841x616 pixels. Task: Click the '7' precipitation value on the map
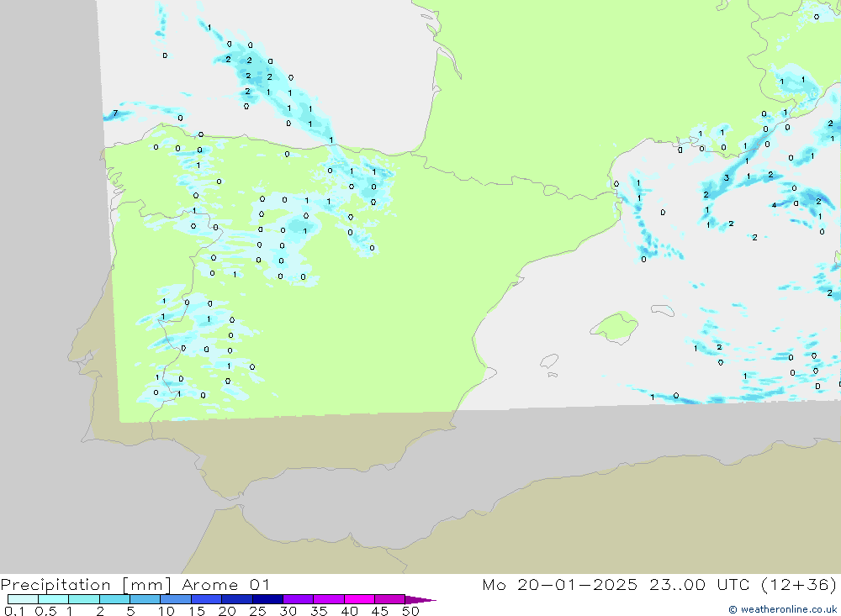(x=115, y=113)
